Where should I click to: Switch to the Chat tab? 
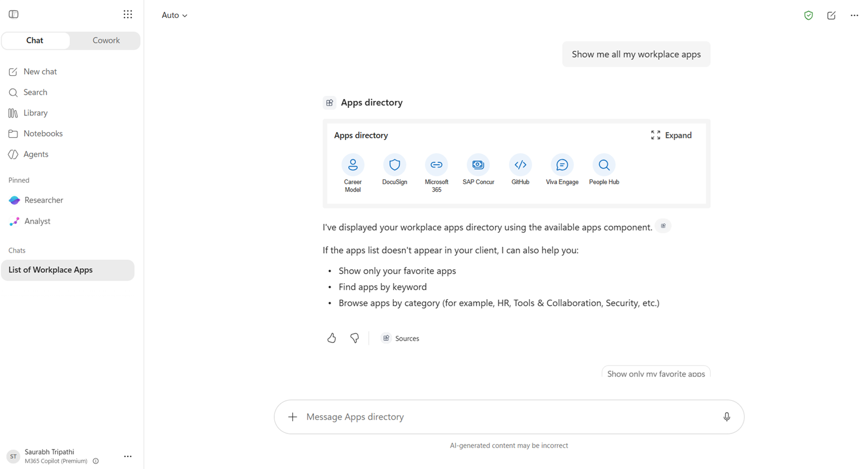coord(35,41)
